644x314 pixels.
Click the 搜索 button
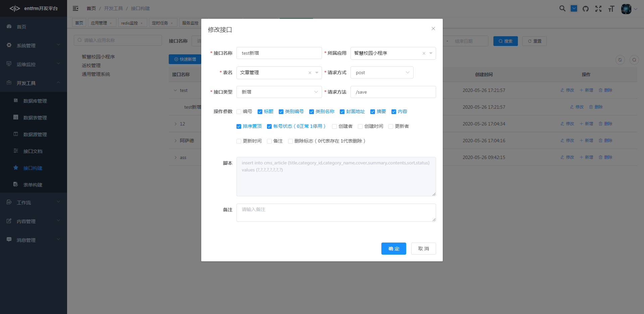click(505, 41)
